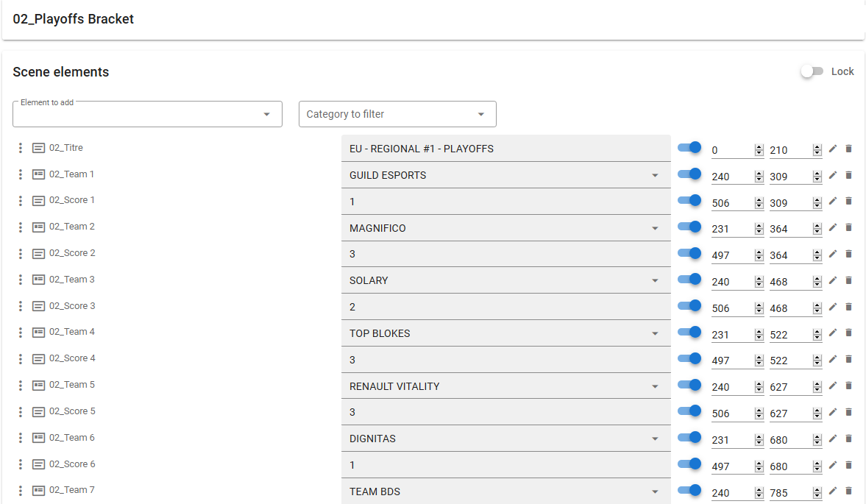Viewport: 866px width, 504px height.
Task: Open drag handle menu for 02_Team 2
Action: 21,227
